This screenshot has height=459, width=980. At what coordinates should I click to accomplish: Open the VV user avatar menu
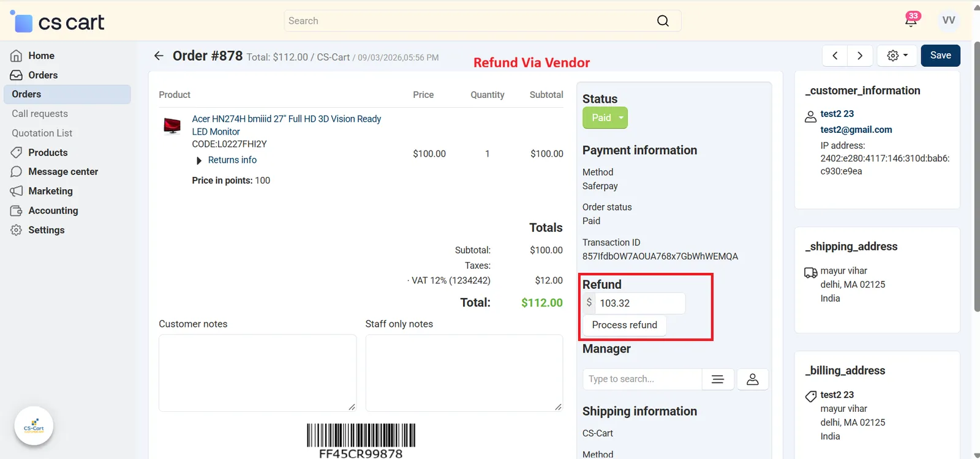[949, 20]
